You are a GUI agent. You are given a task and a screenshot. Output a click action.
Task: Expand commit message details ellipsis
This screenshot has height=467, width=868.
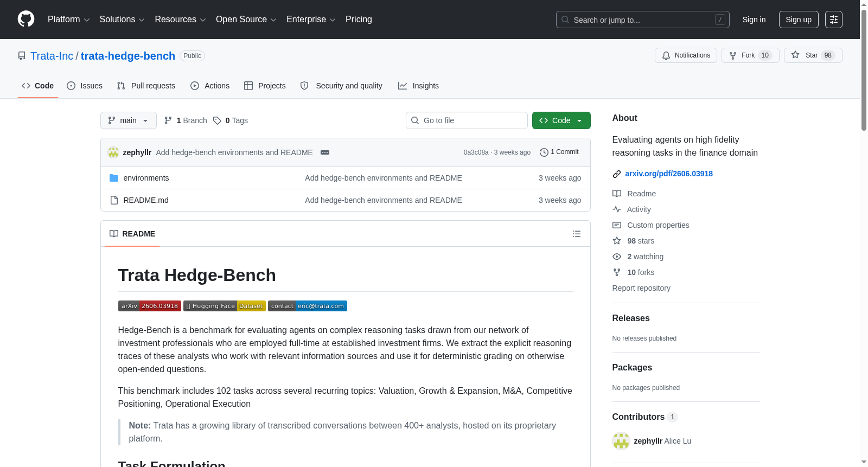click(325, 152)
